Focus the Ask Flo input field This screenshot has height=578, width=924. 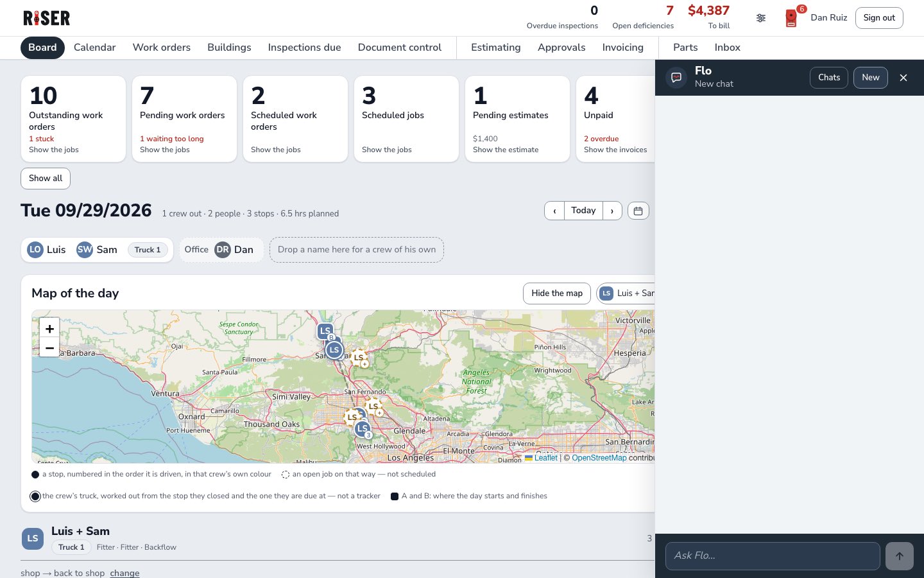(x=773, y=556)
